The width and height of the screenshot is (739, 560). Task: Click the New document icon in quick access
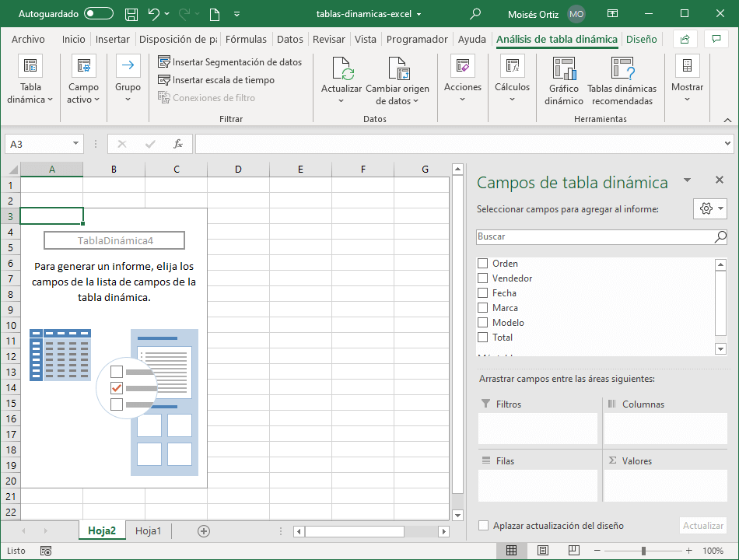coord(215,14)
